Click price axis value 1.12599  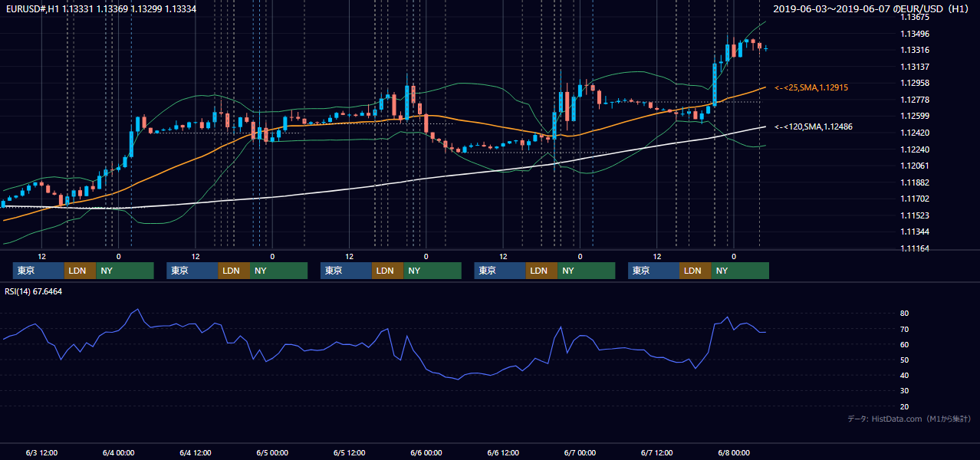click(x=915, y=117)
